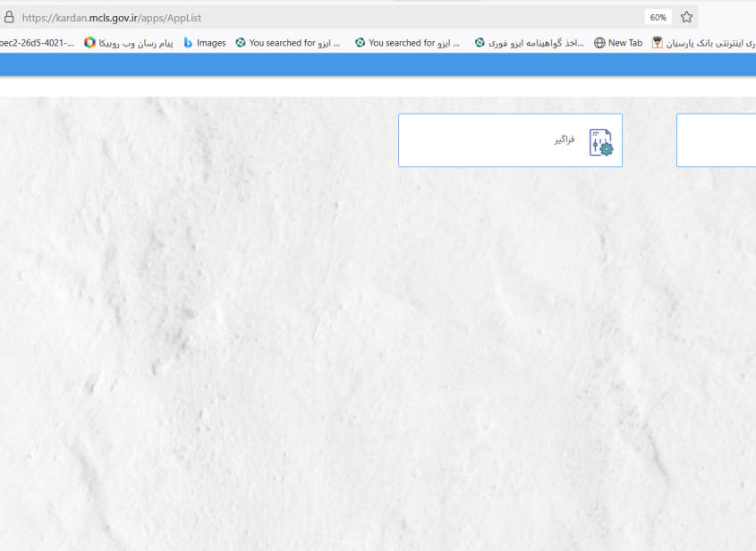Click the Bing icon beside Images
756x551 pixels.
coord(188,42)
